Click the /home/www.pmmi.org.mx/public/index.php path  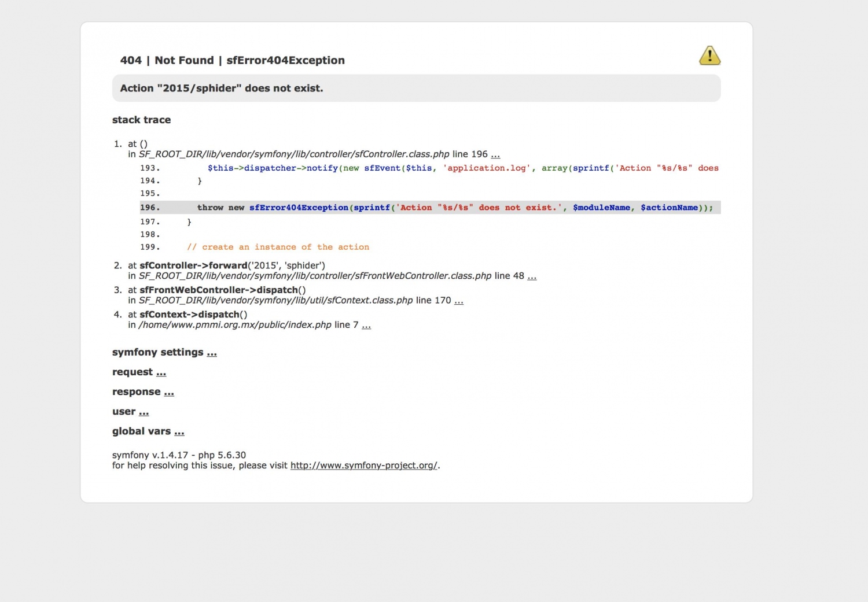pyautogui.click(x=235, y=325)
